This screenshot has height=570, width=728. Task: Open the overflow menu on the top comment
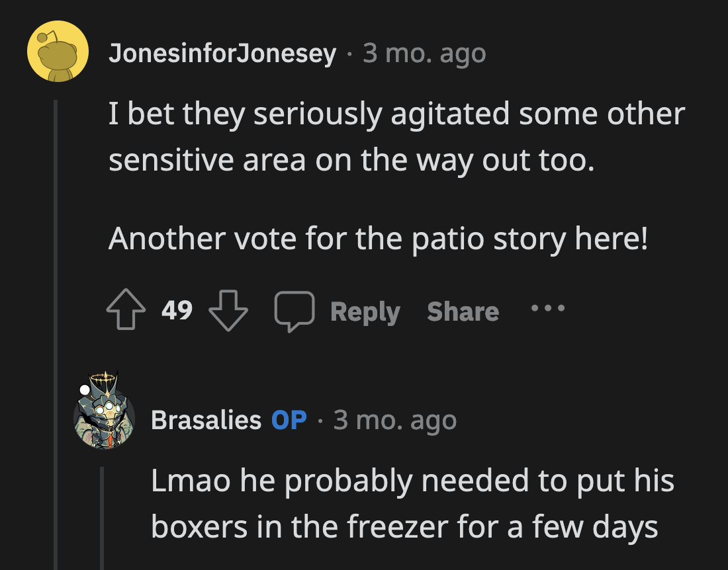548,307
